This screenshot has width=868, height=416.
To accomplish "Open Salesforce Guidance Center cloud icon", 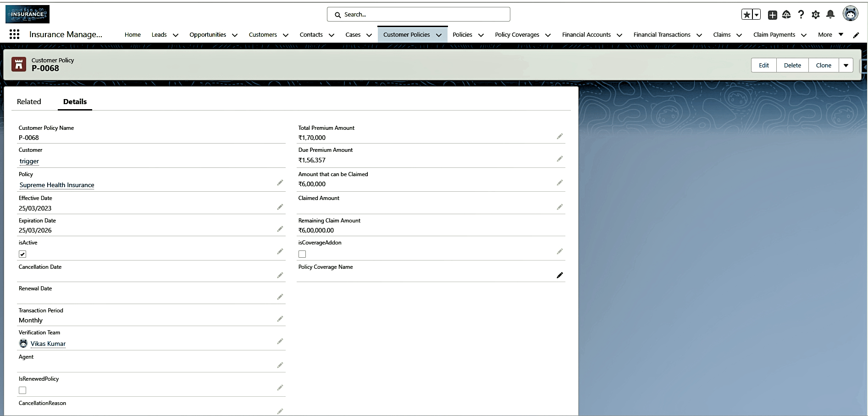I will point(786,15).
